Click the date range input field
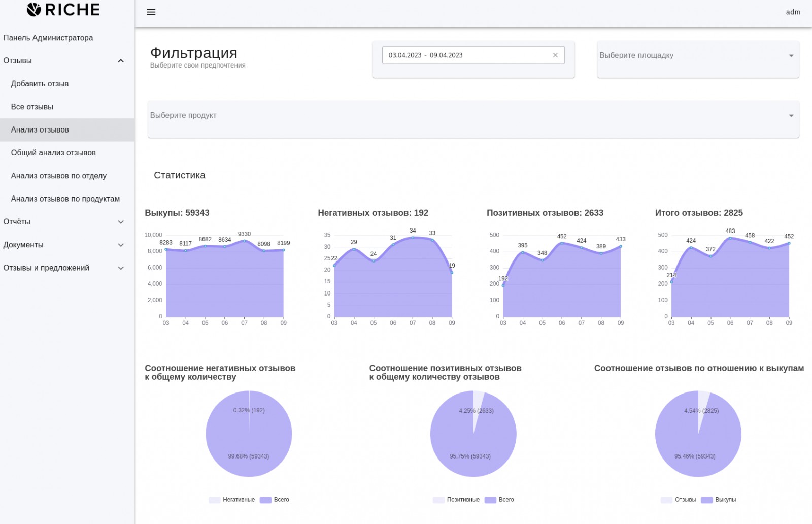This screenshot has height=524, width=812. (x=473, y=55)
